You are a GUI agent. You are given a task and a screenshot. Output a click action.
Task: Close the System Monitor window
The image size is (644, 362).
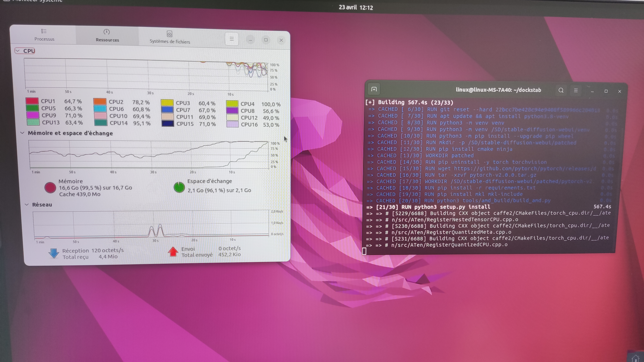click(281, 40)
